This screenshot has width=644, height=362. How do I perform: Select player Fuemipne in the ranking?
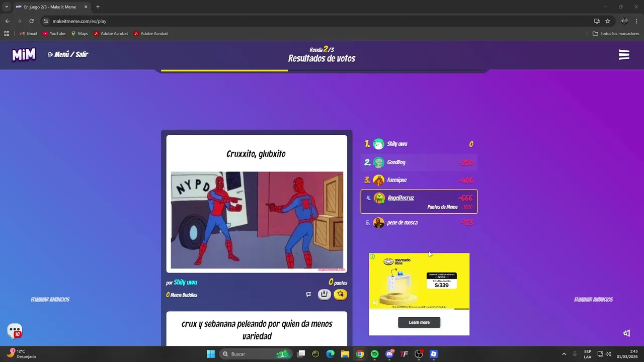(419, 180)
